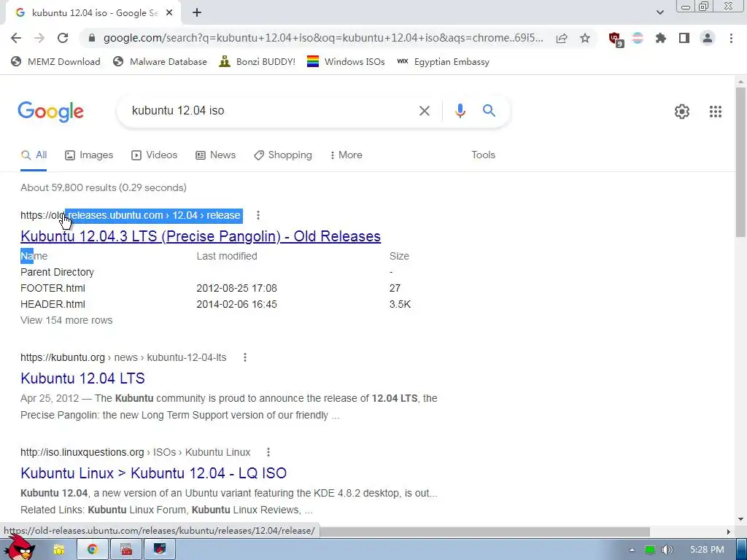Start voice search with the microphone
Screen dimensions: 747x560
pyautogui.click(x=460, y=111)
